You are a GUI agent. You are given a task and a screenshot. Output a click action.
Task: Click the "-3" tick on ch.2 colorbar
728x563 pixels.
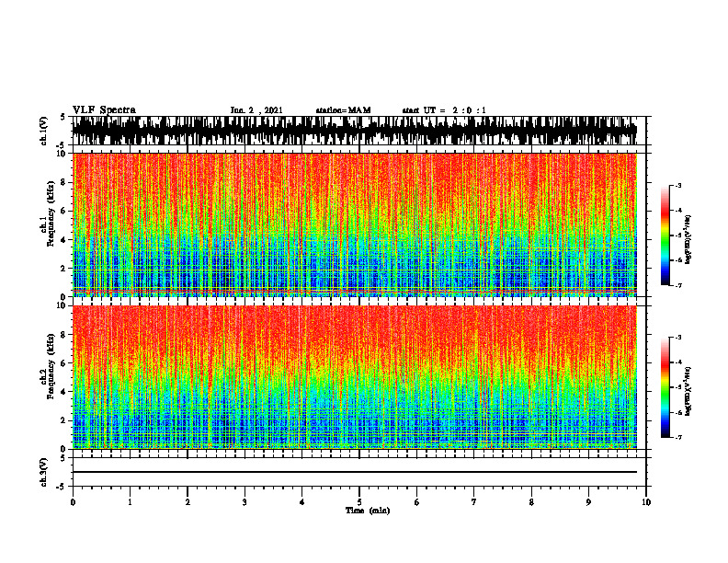677,338
